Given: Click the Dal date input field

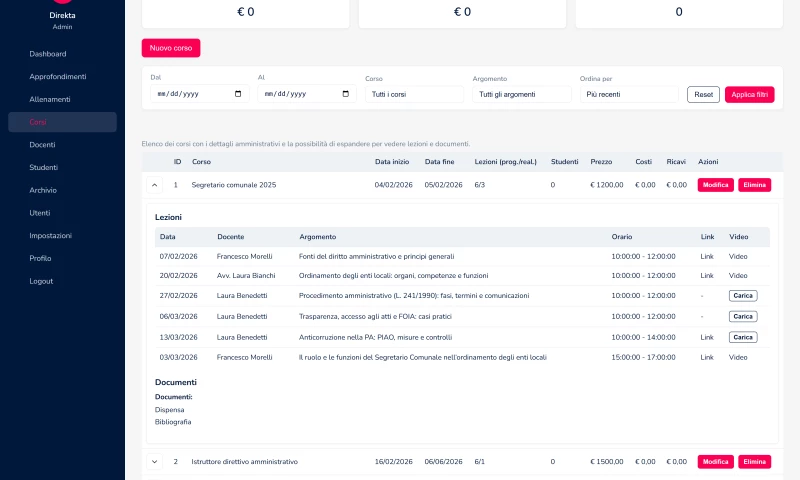Looking at the screenshot, I should (199, 94).
